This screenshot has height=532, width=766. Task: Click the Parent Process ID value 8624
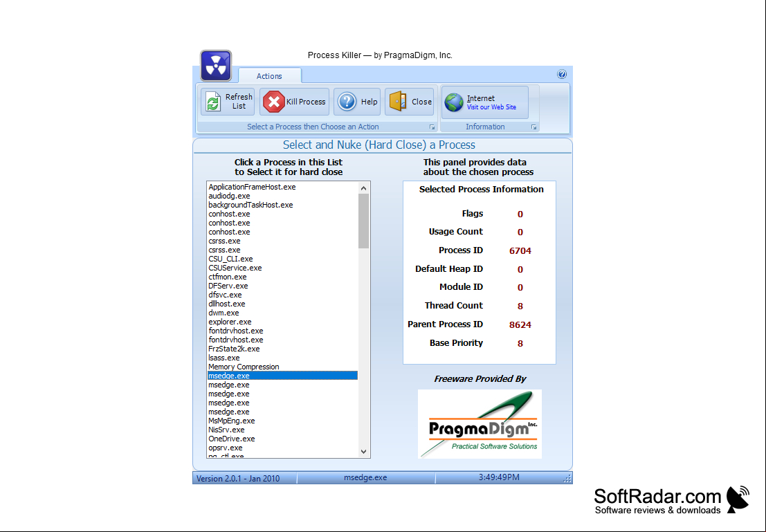pos(520,325)
